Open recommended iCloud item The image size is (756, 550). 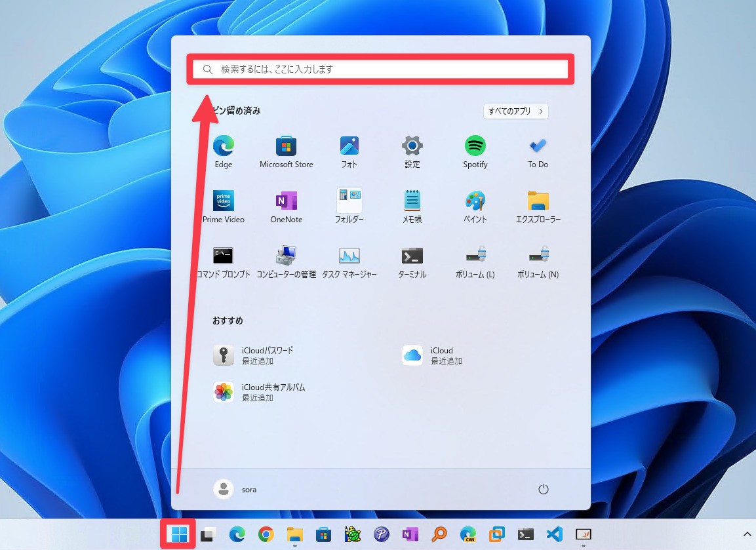(x=433, y=356)
